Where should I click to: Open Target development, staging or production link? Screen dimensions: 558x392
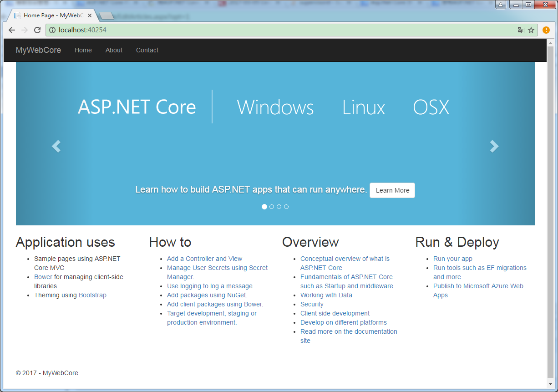click(212, 318)
